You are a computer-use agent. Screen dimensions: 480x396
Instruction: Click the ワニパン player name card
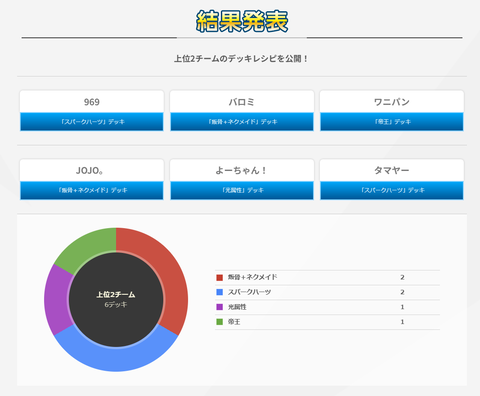[392, 102]
